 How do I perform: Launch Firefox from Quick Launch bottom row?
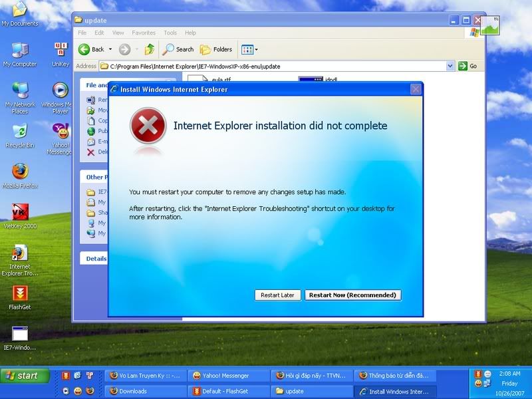pyautogui.click(x=90, y=391)
